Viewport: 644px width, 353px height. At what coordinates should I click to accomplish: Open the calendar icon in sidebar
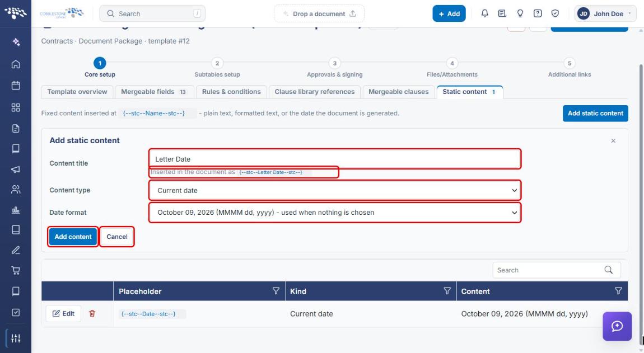[x=16, y=86]
